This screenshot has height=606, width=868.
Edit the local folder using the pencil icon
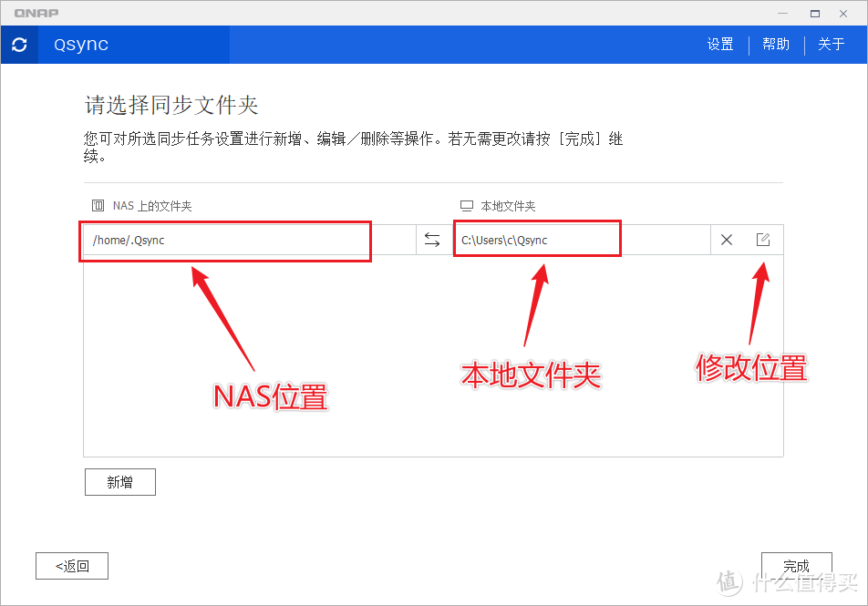tap(763, 239)
